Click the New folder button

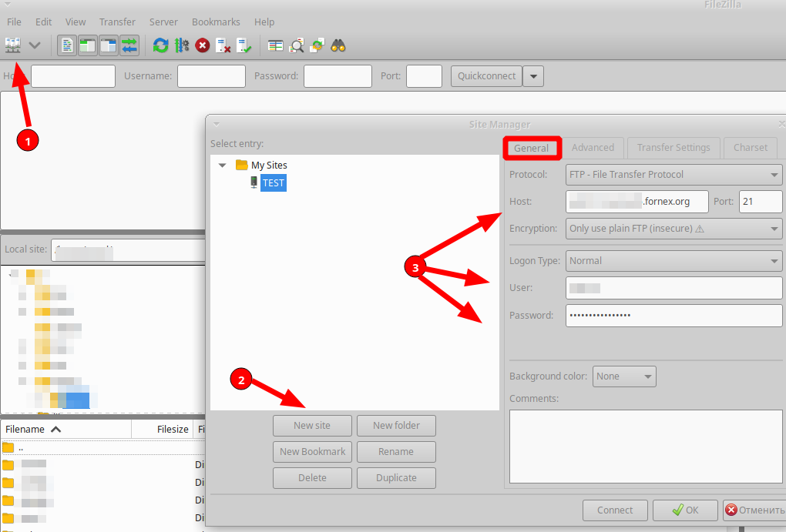tap(397, 425)
